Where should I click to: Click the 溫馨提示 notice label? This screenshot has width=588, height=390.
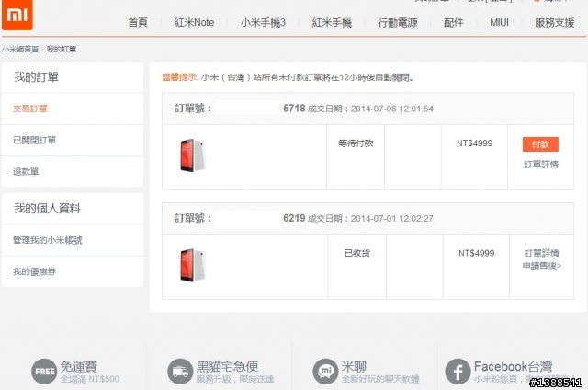coord(180,77)
